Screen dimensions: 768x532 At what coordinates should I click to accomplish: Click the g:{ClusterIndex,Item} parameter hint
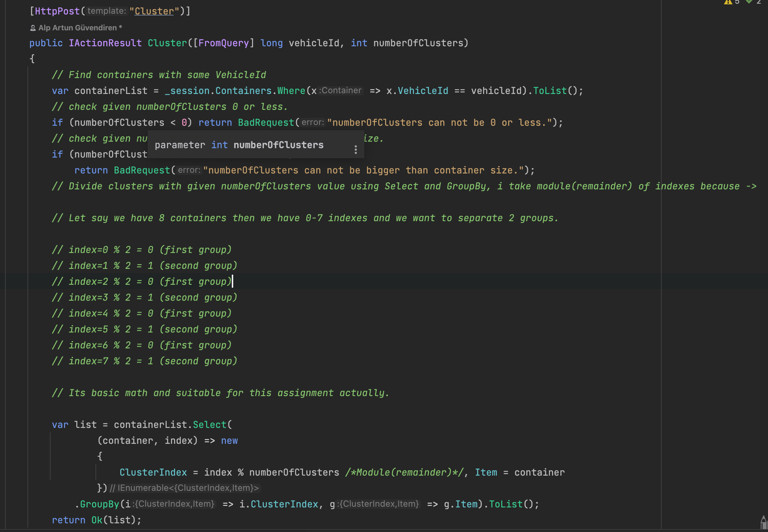point(378,504)
